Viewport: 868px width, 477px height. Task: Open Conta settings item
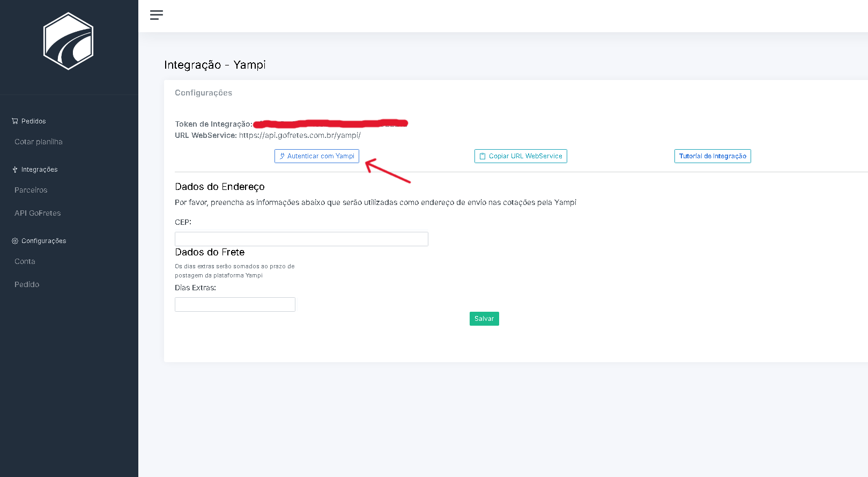25,261
